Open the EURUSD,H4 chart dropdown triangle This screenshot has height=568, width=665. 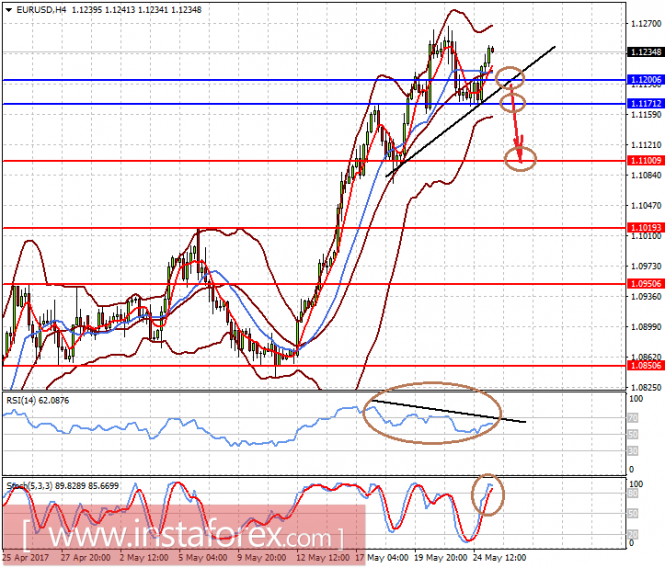[x=9, y=10]
